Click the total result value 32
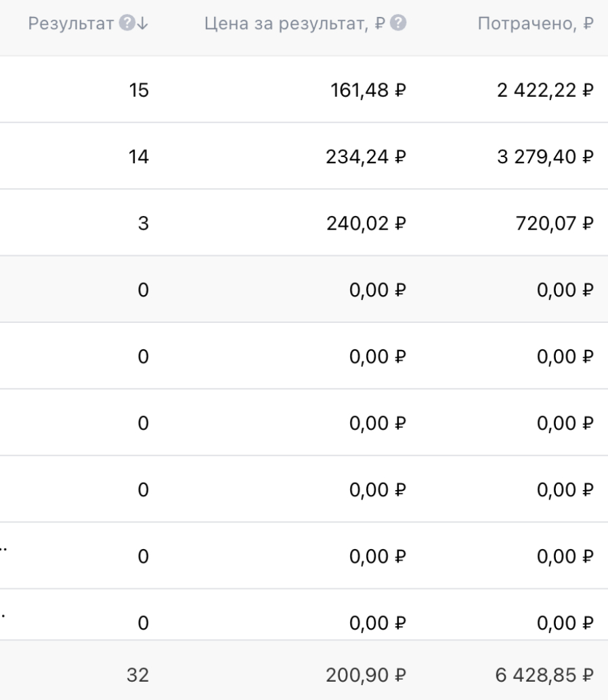This screenshot has width=608, height=700. pos(137,672)
